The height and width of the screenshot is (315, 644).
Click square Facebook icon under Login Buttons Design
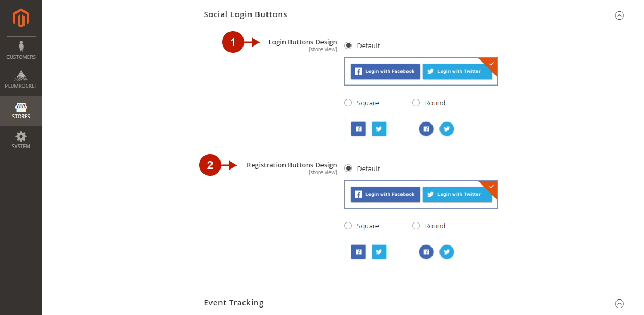(x=358, y=129)
